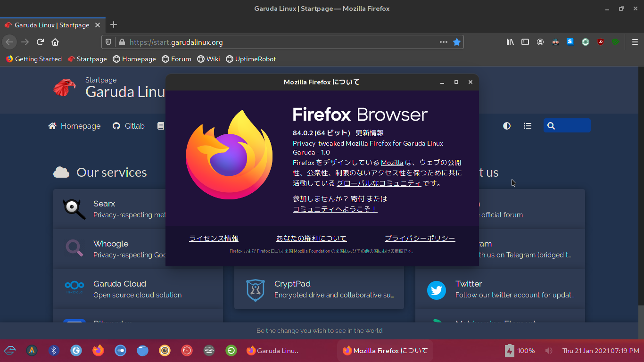This screenshot has height=362, width=644.
Task: Click the Bluetooth taskbar icon
Action: pos(54,350)
